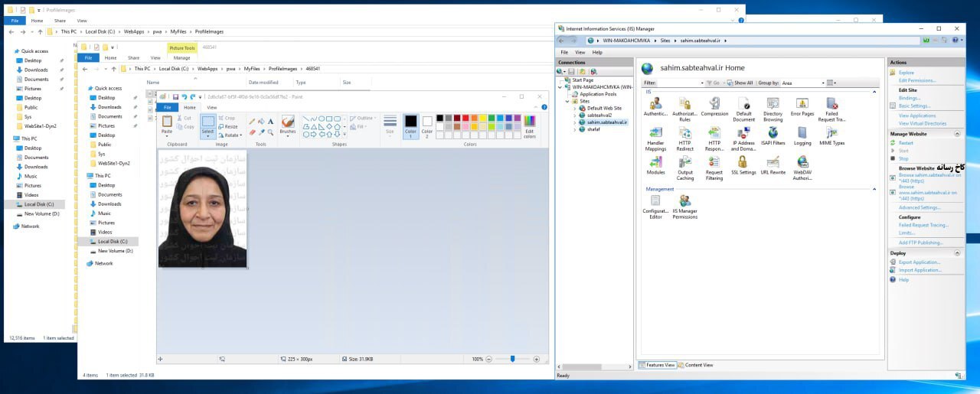Open the Help menu in IIS Manager
Image resolution: width=980 pixels, height=394 pixels.
coord(597,52)
